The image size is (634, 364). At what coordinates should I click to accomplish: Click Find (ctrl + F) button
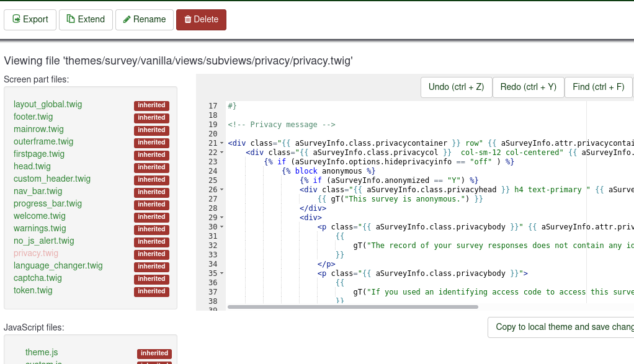(x=599, y=87)
